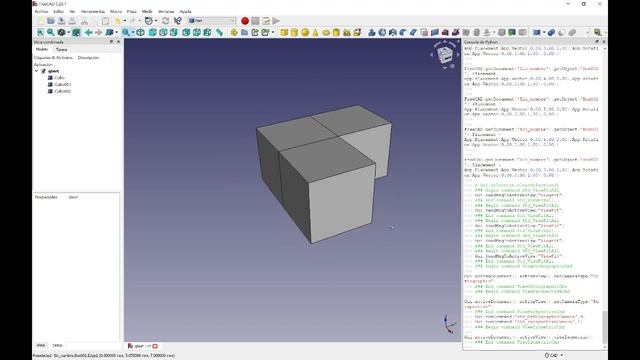Viewport: 640px width, 360px height.
Task: Switch to the Modelo tab
Action: click(42, 49)
